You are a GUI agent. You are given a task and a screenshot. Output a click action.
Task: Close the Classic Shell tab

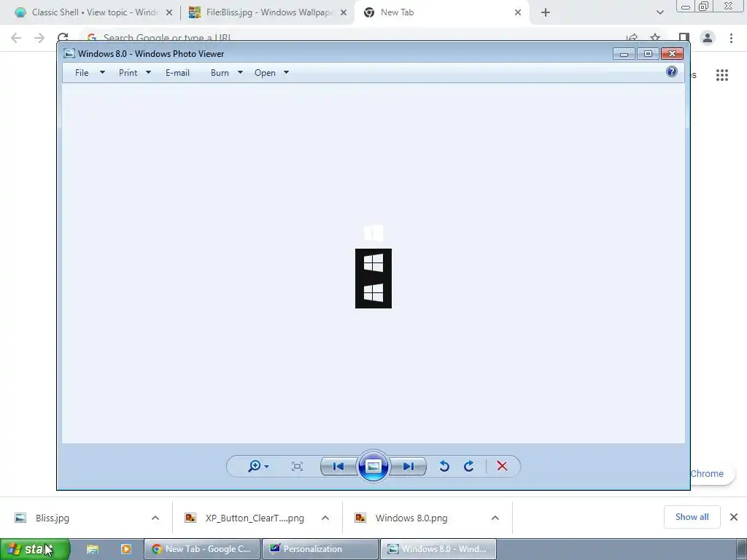[169, 13]
